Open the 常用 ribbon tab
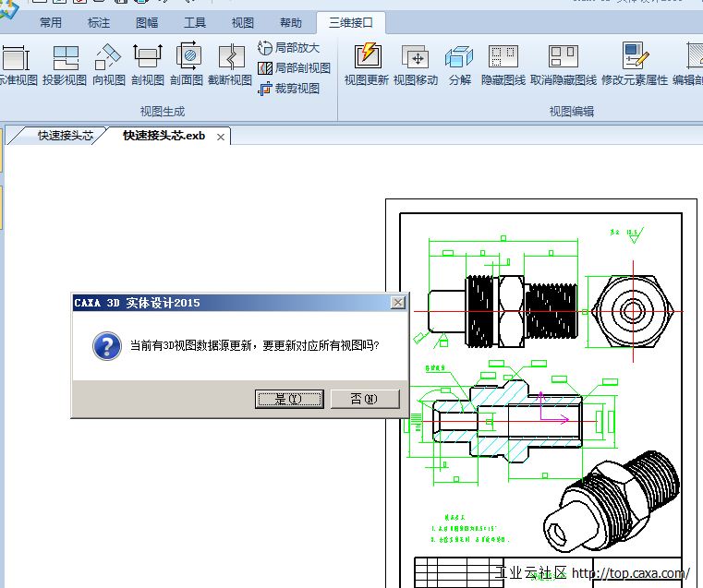The image size is (703, 588). (51, 22)
